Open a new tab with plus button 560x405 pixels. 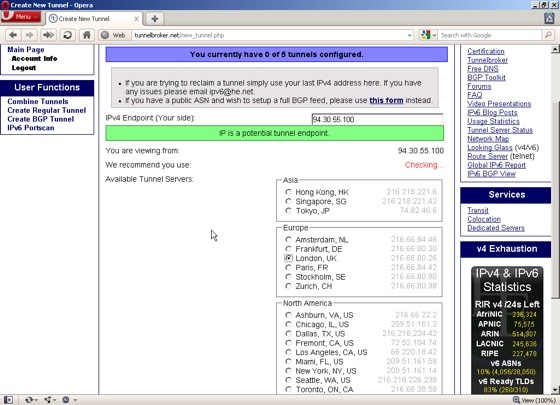(155, 19)
